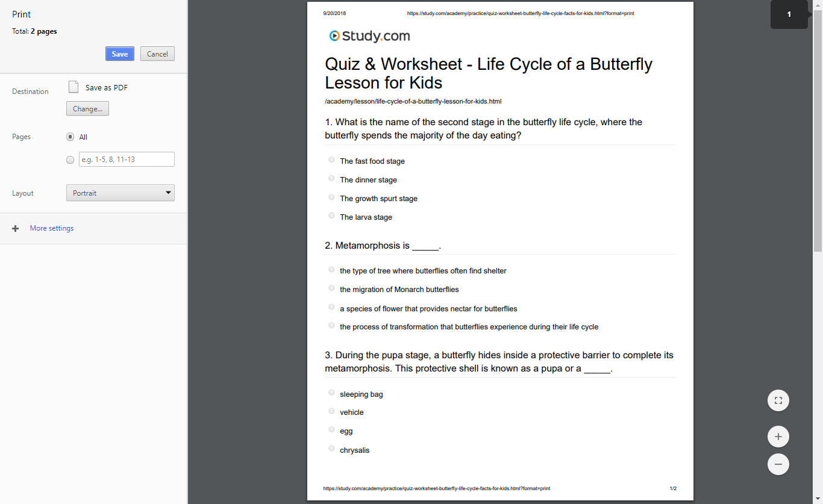The width and height of the screenshot is (823, 504).
Task: Click the page number indicator showing 1
Action: click(x=789, y=14)
